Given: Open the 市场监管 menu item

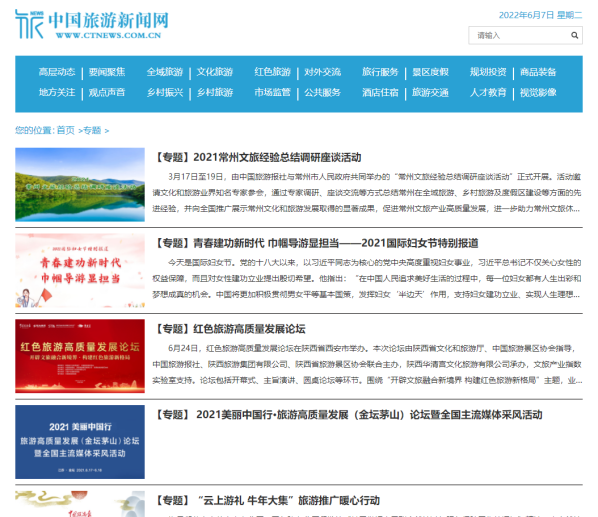Looking at the screenshot, I should (x=273, y=93).
